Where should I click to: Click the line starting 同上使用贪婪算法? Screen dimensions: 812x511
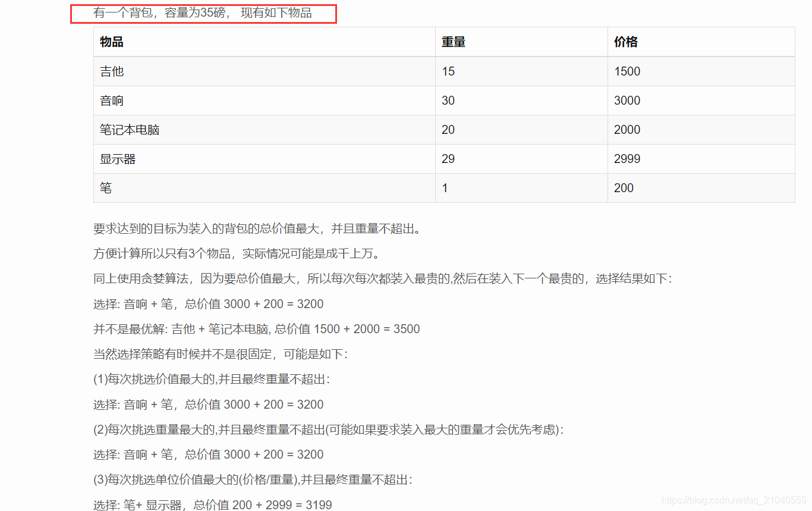[x=383, y=279]
